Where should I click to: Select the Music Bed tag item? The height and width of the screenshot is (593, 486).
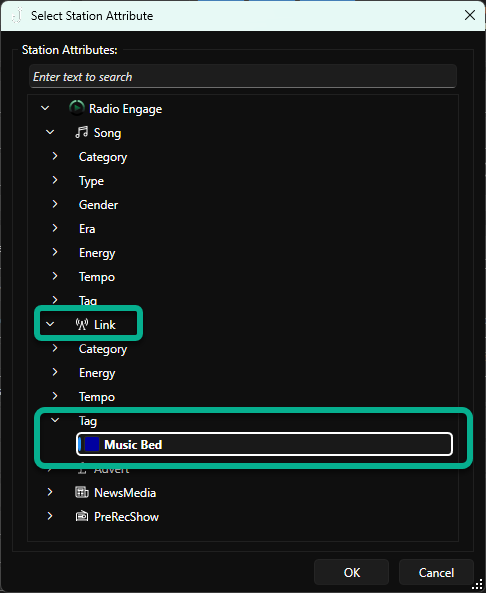click(264, 444)
